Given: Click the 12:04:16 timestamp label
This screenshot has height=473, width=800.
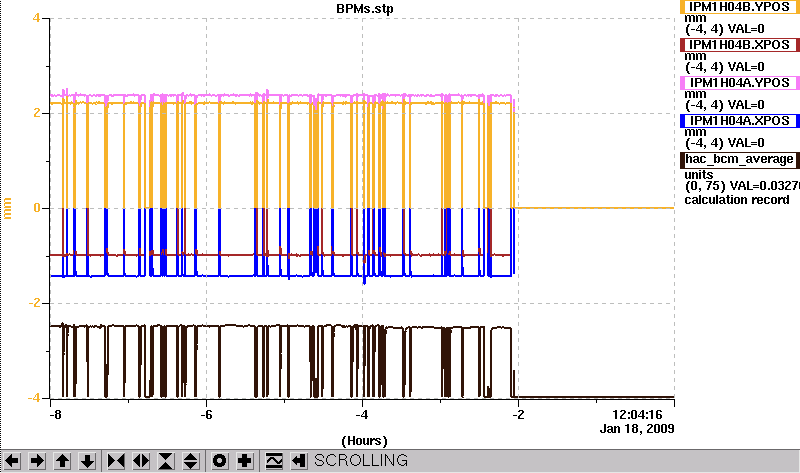Looking at the screenshot, I should coord(637,414).
